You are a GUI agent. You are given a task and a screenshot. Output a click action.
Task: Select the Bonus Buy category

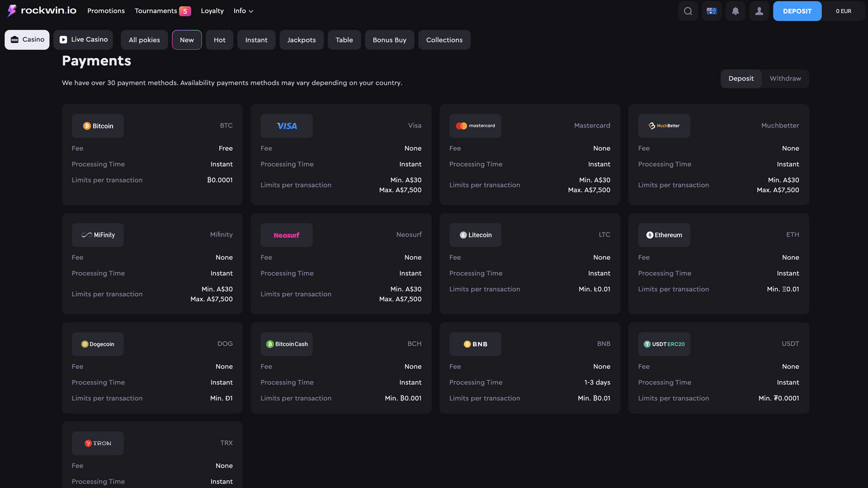[389, 40]
